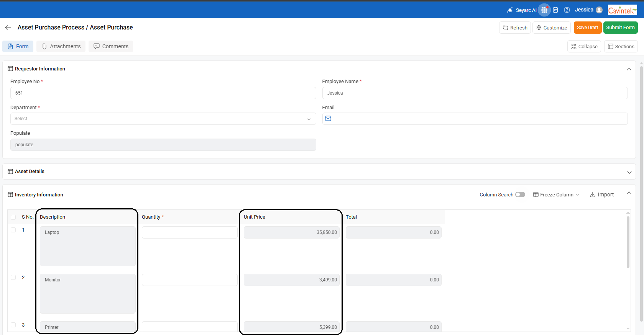The image size is (644, 335).
Task: Click the back arrow icon
Action: pos(8,28)
